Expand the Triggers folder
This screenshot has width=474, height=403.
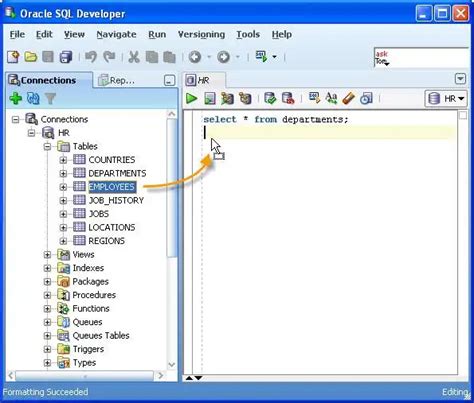pyautogui.click(x=47, y=349)
